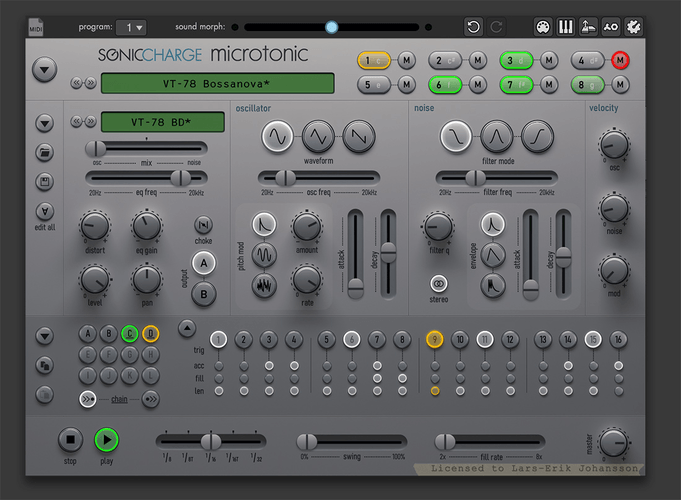Toggle the choke button
Screen dimensions: 681x500
pos(203,225)
